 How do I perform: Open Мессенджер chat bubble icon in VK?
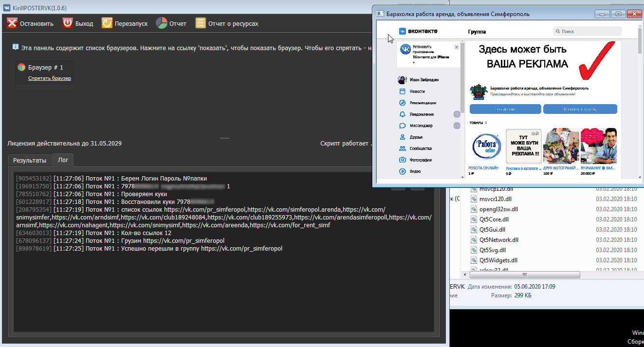pos(403,126)
